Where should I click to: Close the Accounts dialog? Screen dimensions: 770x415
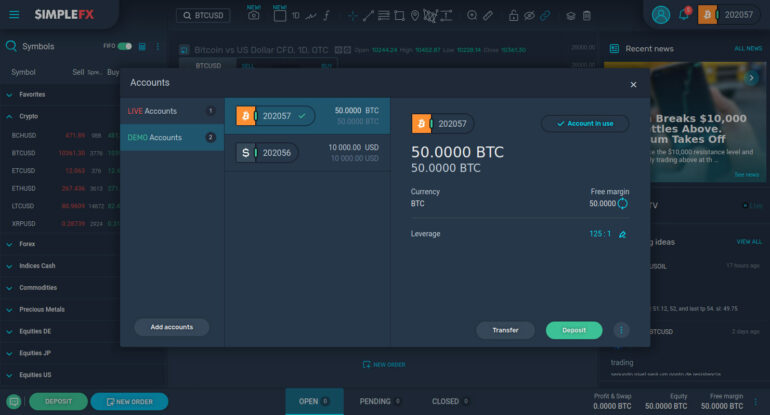coord(633,84)
